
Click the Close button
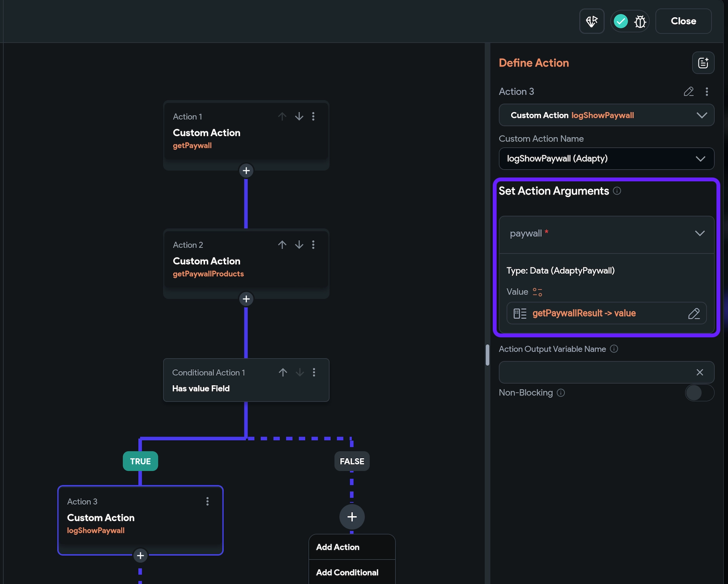click(683, 21)
